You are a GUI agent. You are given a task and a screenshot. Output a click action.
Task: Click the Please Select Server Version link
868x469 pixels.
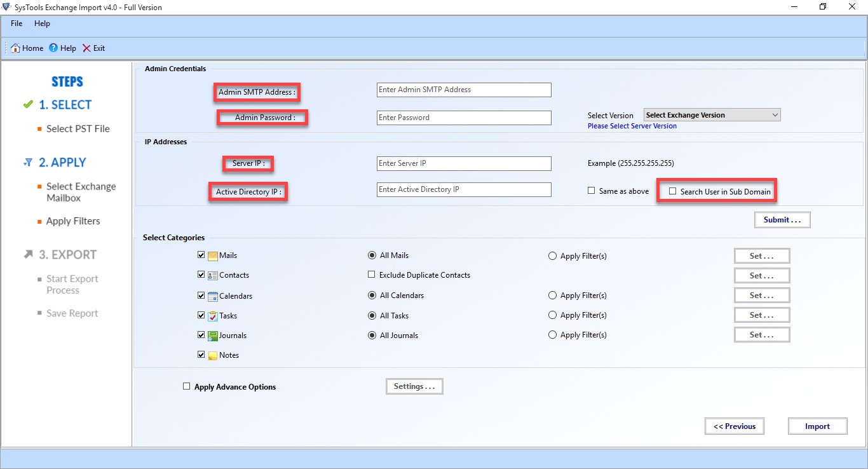click(632, 126)
